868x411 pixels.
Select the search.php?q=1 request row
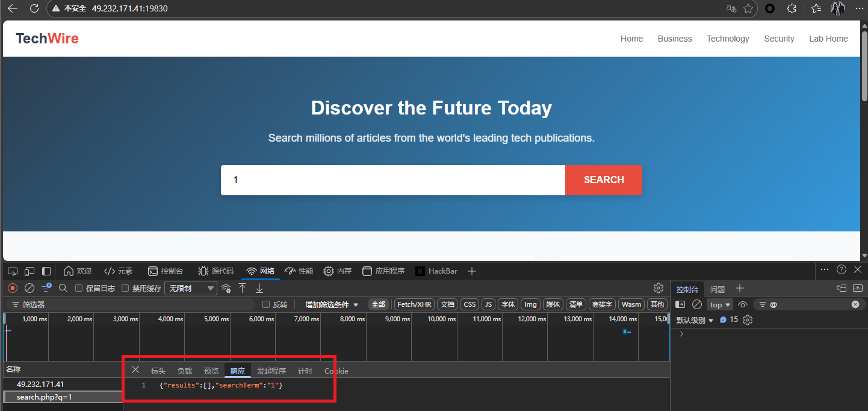coord(45,397)
